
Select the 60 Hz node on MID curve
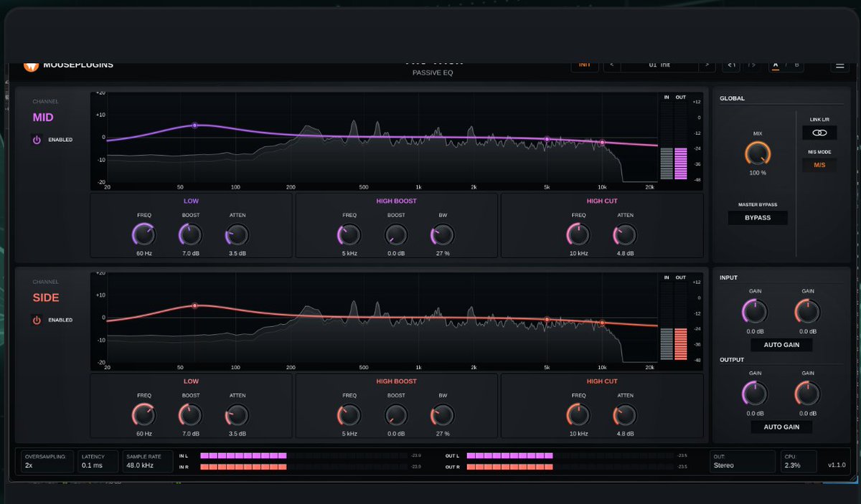click(x=194, y=125)
